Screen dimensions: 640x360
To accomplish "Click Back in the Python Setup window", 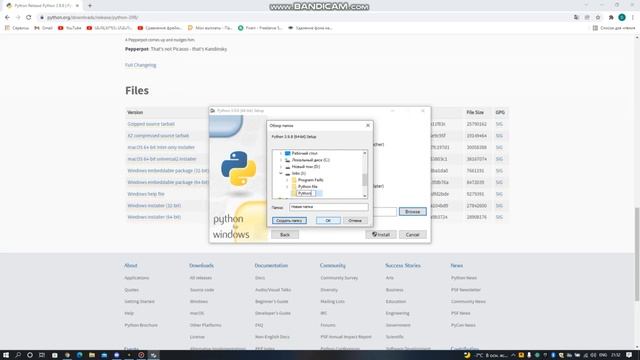I will pos(285,235).
